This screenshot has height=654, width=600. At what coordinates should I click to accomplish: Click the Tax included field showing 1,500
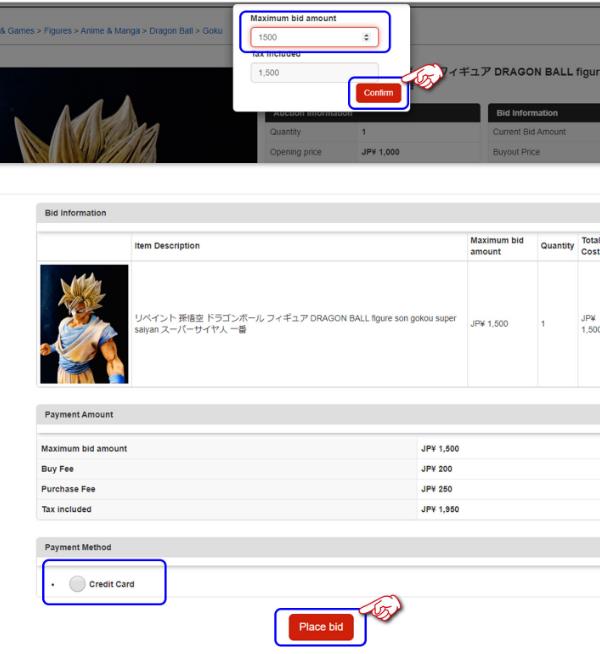(x=314, y=73)
